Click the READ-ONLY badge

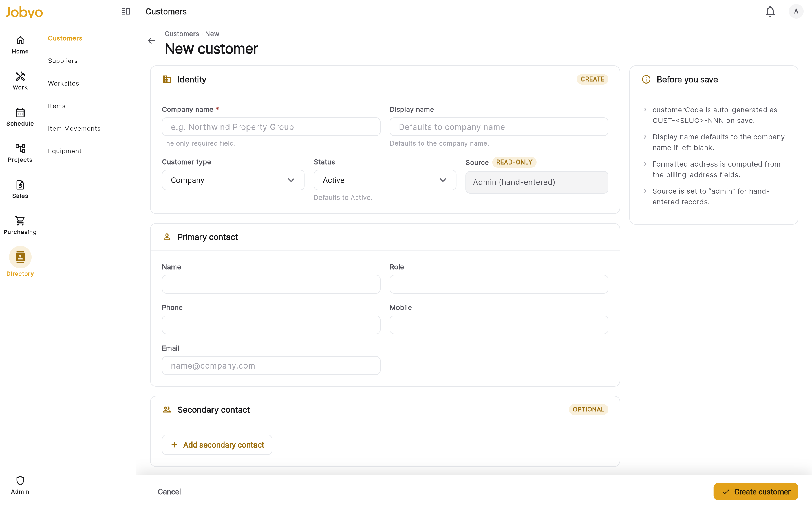pos(514,162)
